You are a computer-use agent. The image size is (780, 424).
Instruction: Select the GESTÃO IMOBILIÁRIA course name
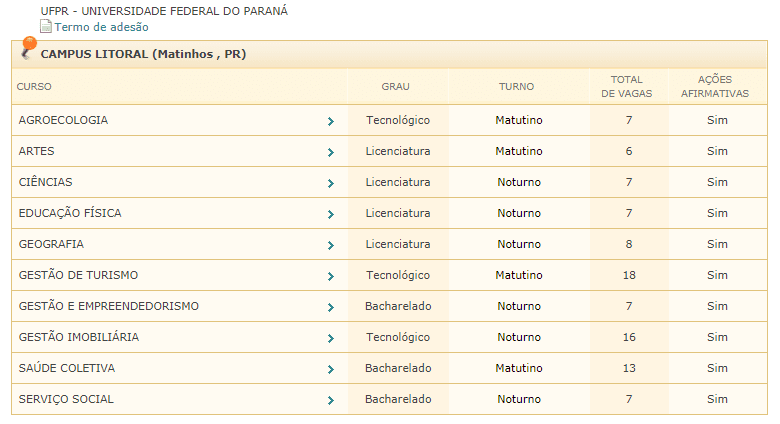pos(79,337)
